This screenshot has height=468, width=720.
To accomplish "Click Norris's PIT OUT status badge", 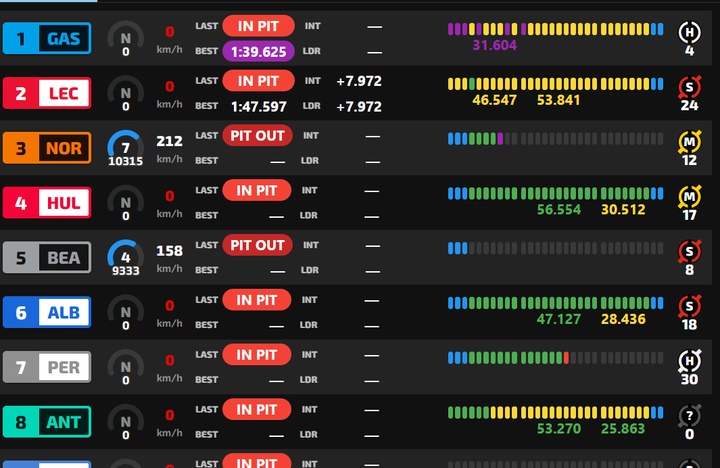I will (257, 135).
